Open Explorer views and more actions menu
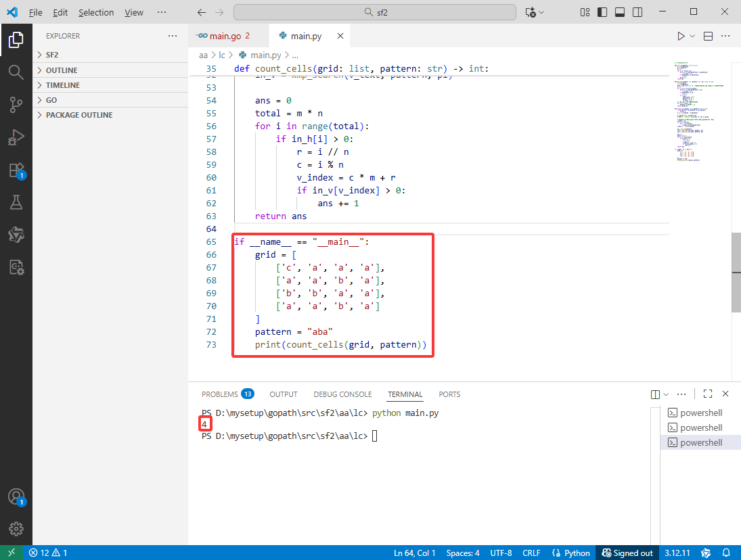 (173, 36)
